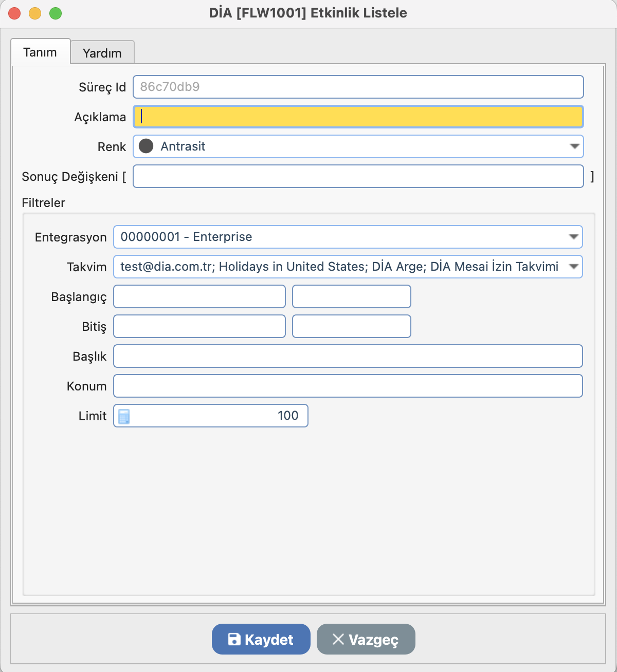Click the Başlangıç date input field

click(x=199, y=296)
